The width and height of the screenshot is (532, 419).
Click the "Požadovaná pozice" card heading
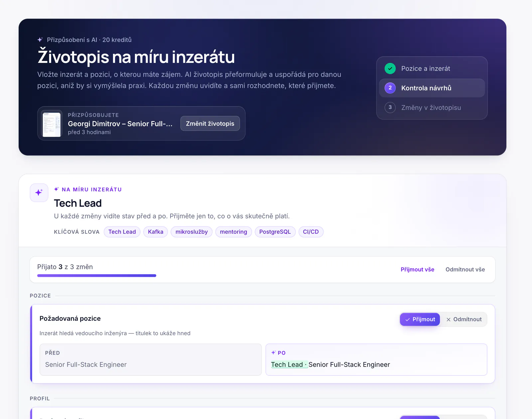point(70,318)
